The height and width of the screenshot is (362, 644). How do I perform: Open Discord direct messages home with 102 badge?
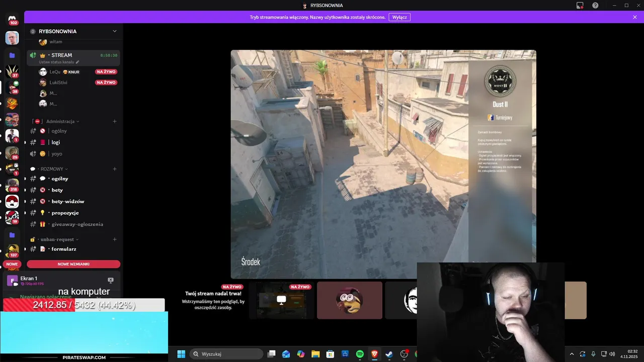(13, 19)
